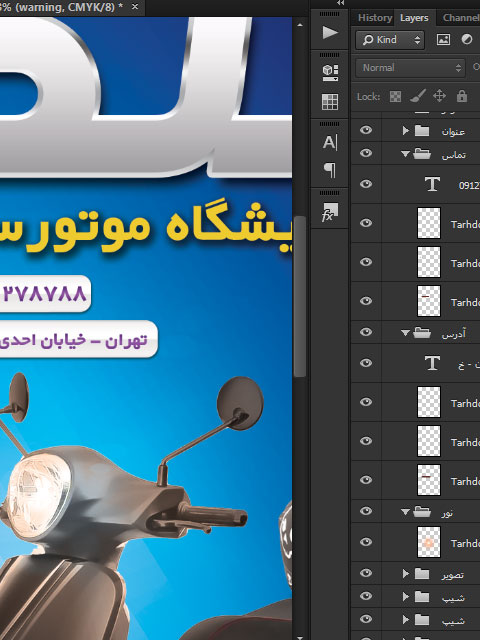Filter layers by pixel layer icon
480x640 pixels.
(443, 40)
